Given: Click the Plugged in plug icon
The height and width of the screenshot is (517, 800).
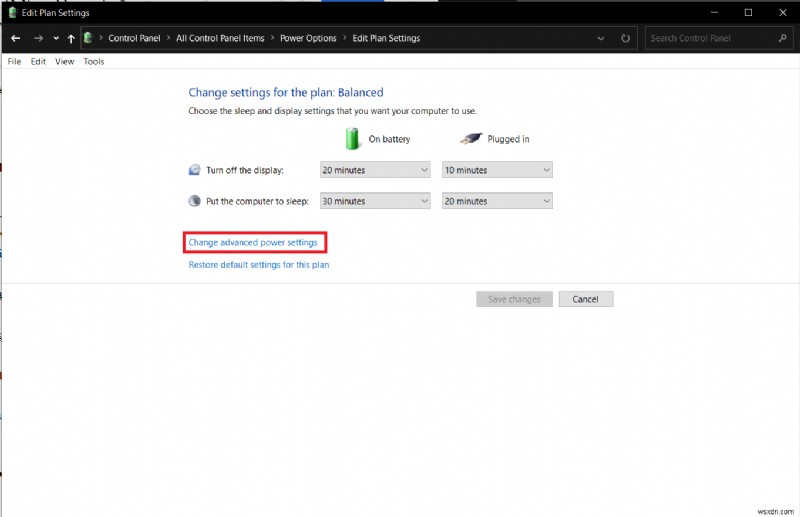Looking at the screenshot, I should (x=470, y=138).
